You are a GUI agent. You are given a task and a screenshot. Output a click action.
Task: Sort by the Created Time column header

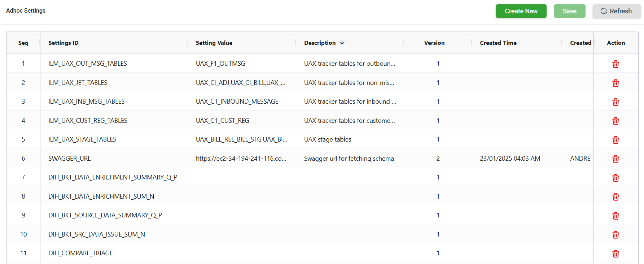(498, 43)
